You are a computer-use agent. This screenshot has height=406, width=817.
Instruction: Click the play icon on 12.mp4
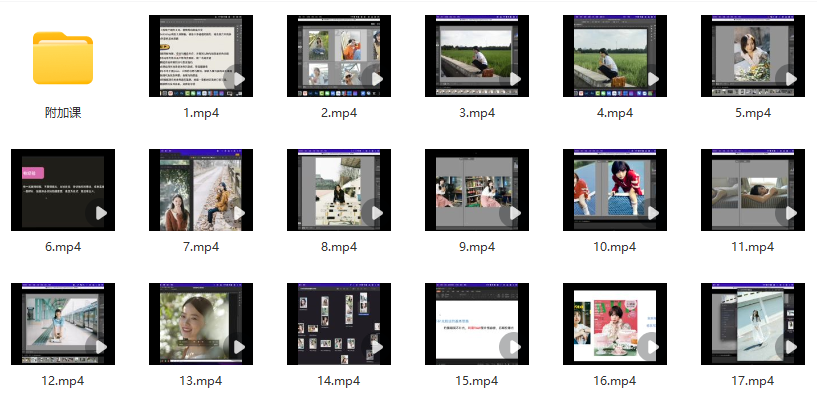(99, 347)
